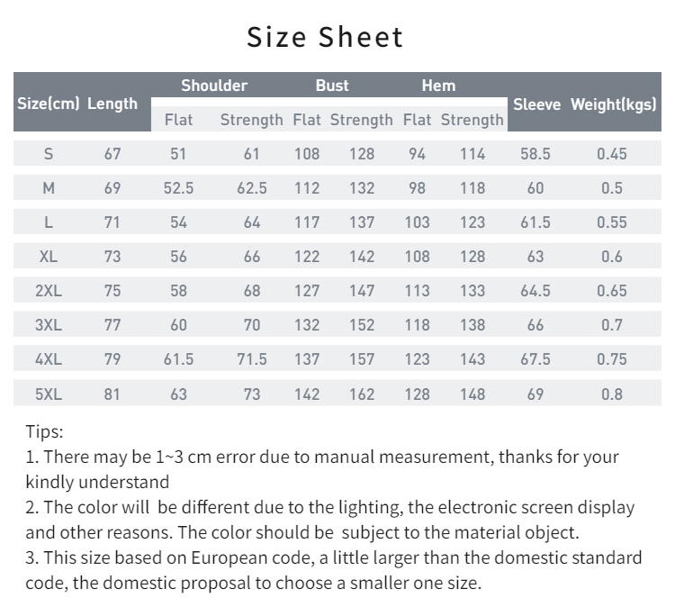Click the Bust column header

[x=332, y=86]
